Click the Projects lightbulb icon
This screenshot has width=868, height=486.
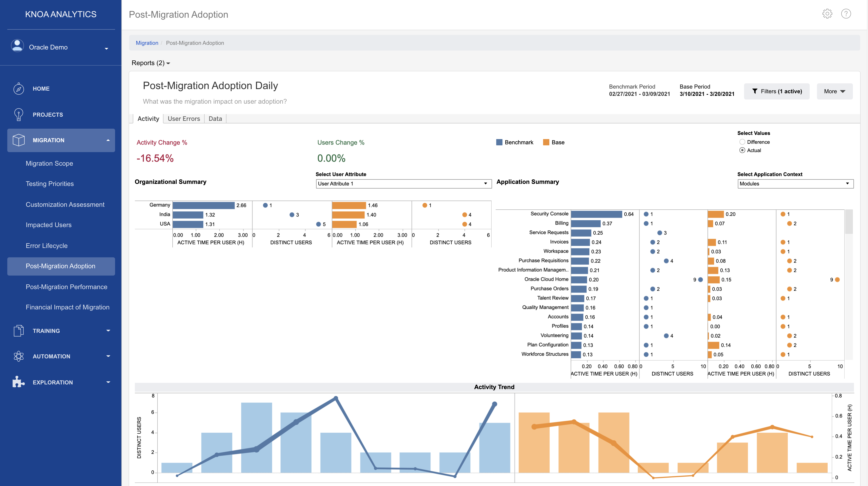coord(18,115)
